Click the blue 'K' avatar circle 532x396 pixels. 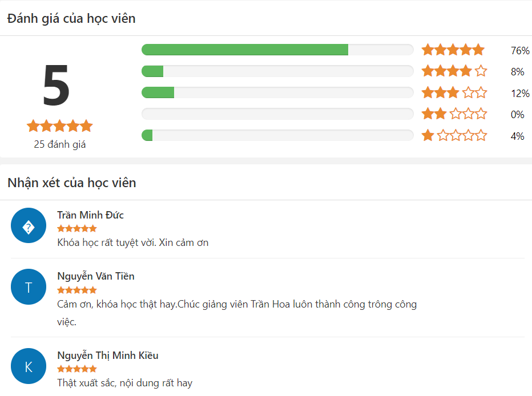pyautogui.click(x=29, y=366)
